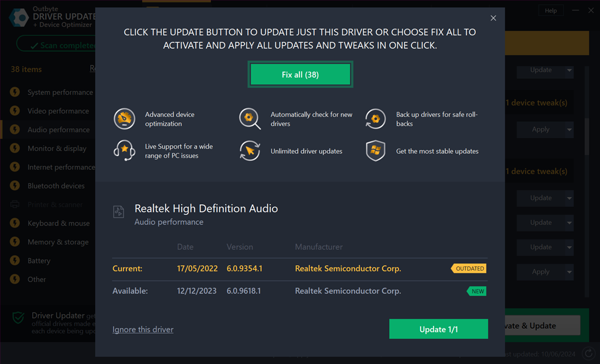Click the Audio performance lightning icon
Image resolution: width=600 pixels, height=364 pixels.
pos(15,129)
